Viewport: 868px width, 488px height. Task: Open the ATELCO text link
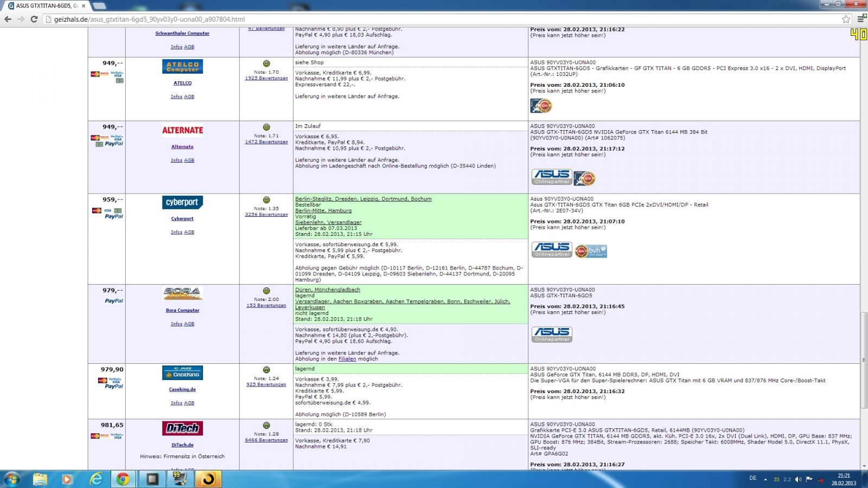tap(182, 83)
